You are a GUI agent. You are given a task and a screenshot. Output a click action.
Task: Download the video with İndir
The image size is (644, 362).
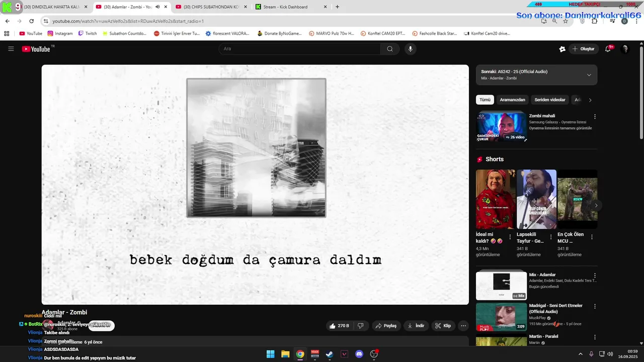(x=416, y=326)
